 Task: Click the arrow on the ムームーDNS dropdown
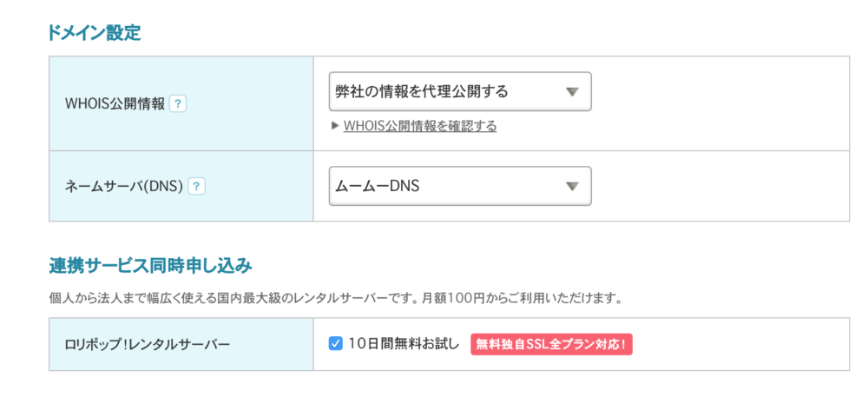tap(572, 187)
